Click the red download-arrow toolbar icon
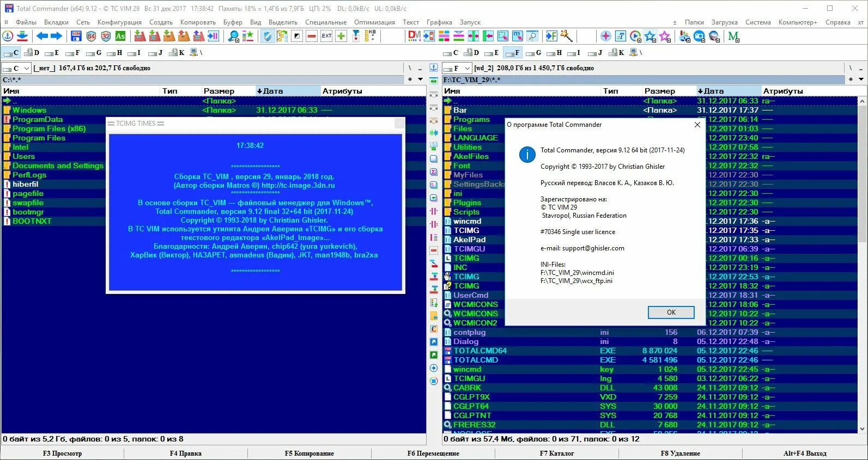 [x=22, y=36]
